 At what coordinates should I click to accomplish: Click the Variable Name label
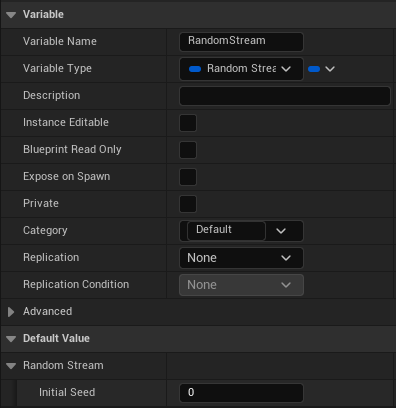click(60, 41)
